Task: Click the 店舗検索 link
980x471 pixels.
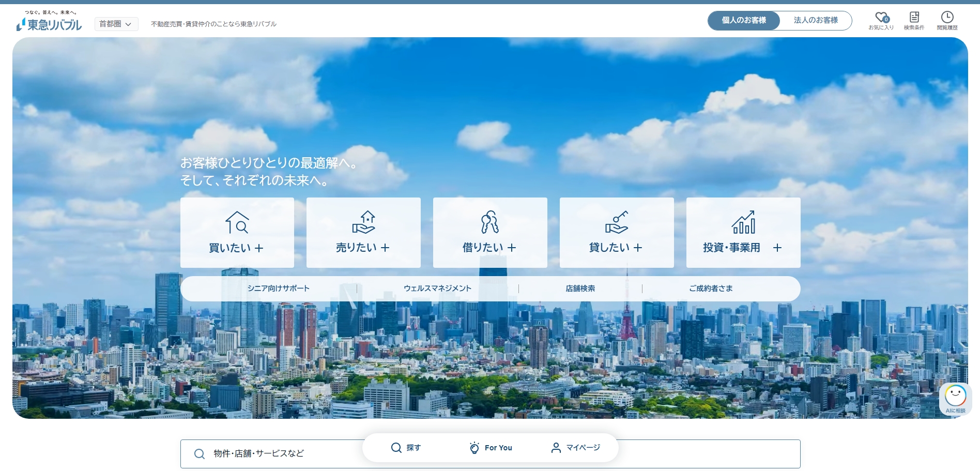Action: pos(580,288)
